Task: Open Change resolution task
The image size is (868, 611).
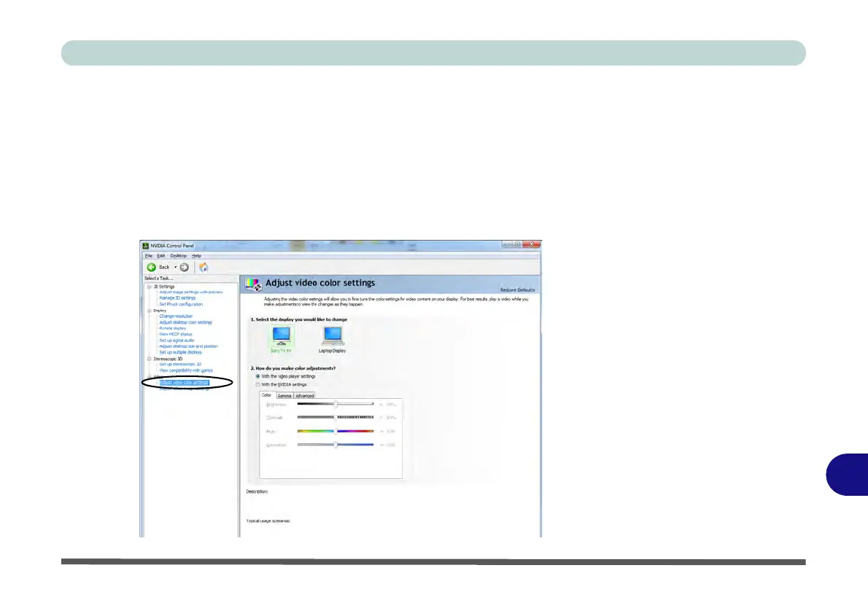Action: [176, 316]
